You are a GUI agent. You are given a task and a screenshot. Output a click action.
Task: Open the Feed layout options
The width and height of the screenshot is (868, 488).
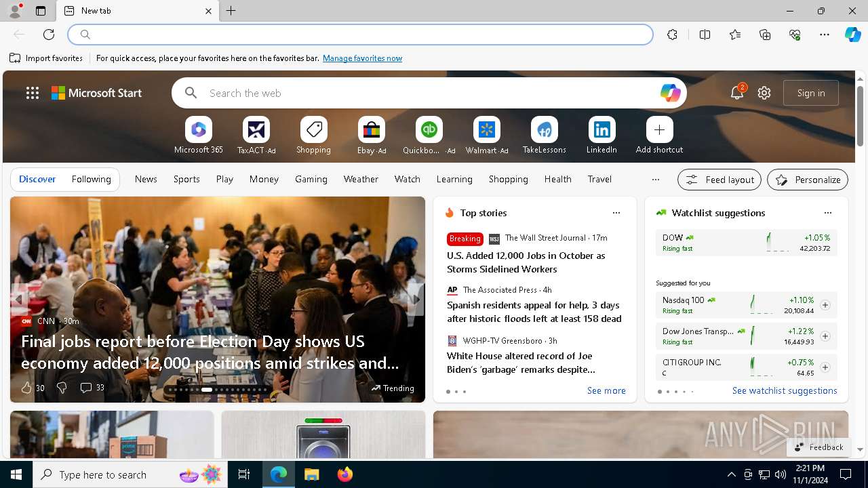coord(719,180)
